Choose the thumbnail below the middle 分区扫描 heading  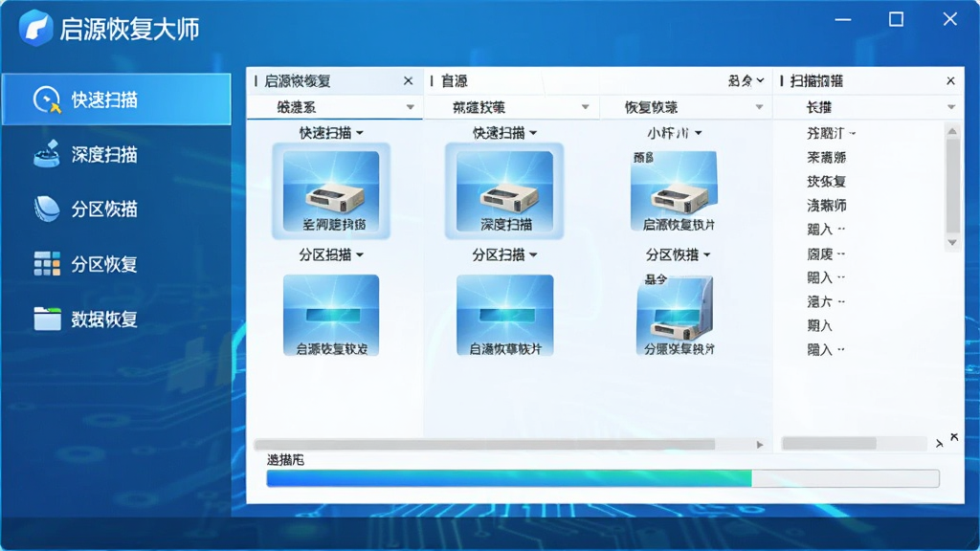pyautogui.click(x=504, y=316)
